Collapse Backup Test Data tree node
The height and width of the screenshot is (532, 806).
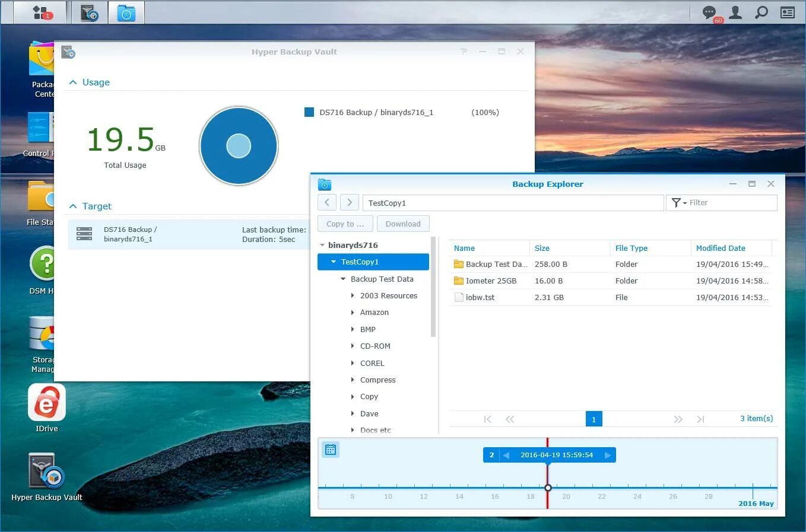click(343, 279)
